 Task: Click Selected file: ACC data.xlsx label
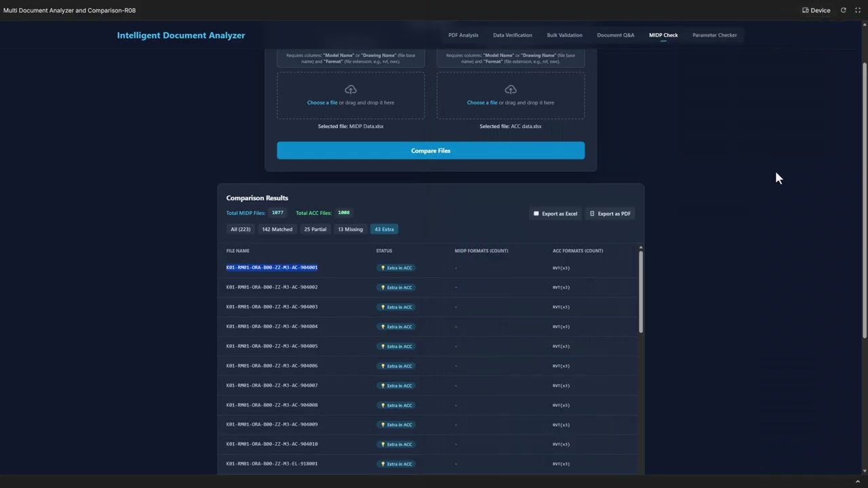pyautogui.click(x=511, y=126)
